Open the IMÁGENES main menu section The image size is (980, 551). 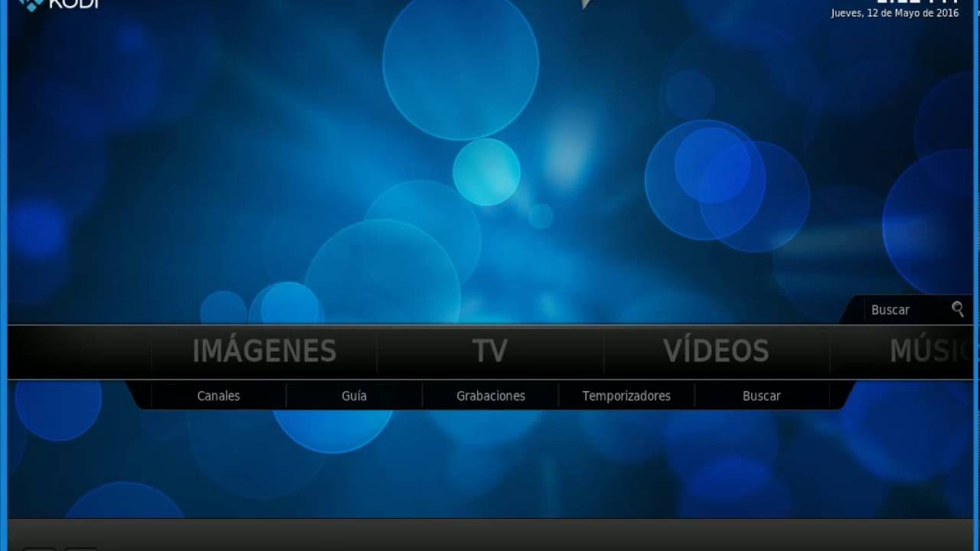tap(264, 351)
